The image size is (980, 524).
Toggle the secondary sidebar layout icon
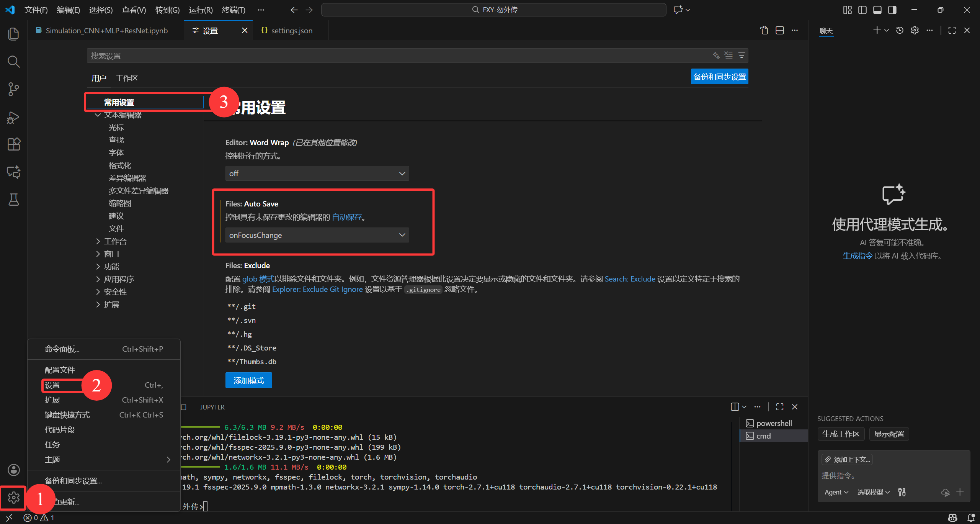click(x=892, y=10)
